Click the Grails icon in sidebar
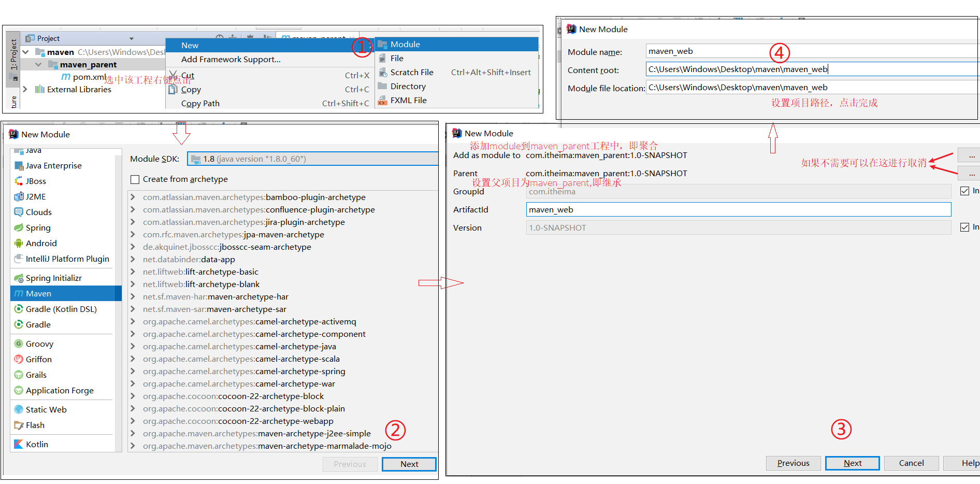980x484 pixels. click(19, 375)
